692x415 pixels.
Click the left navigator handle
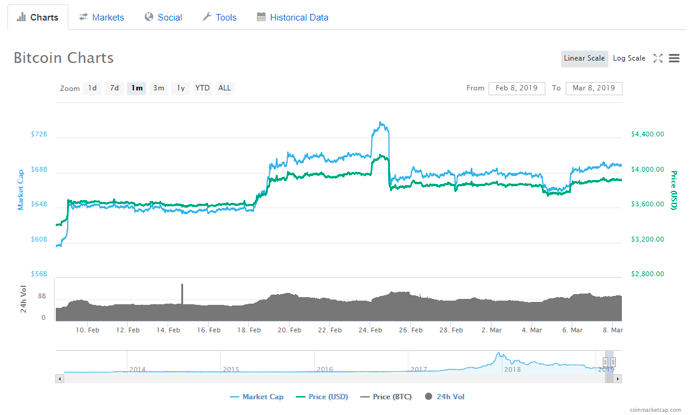pos(606,362)
